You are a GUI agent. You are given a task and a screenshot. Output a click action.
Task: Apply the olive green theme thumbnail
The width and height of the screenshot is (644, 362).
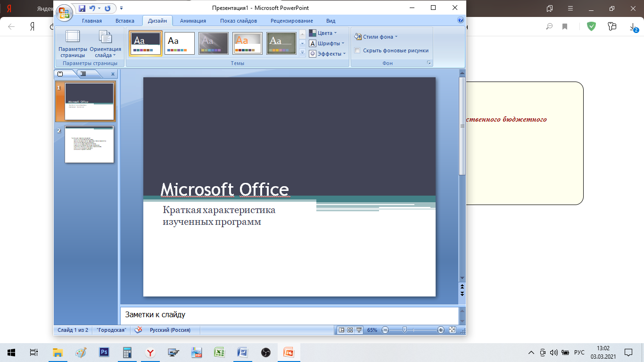[x=281, y=43]
